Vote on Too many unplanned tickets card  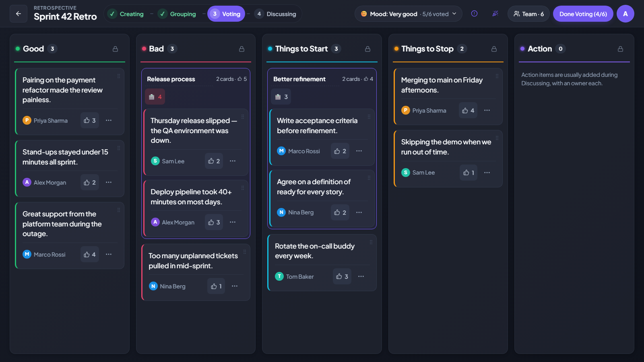[216, 286]
